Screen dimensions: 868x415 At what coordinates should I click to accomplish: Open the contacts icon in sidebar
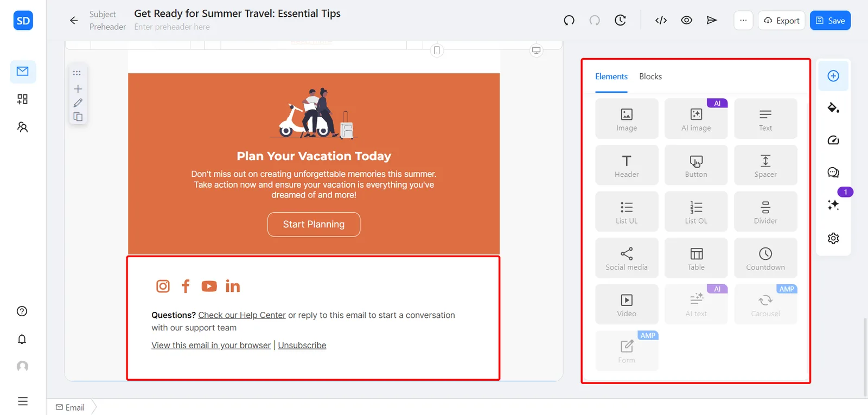point(23,127)
